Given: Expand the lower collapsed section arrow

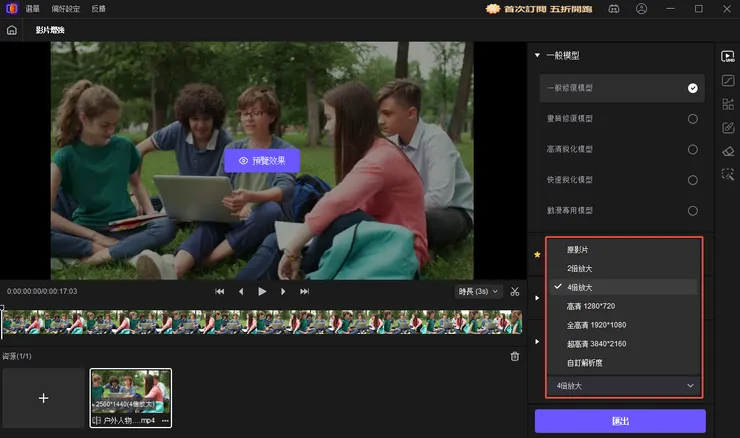Looking at the screenshot, I should pos(537,341).
